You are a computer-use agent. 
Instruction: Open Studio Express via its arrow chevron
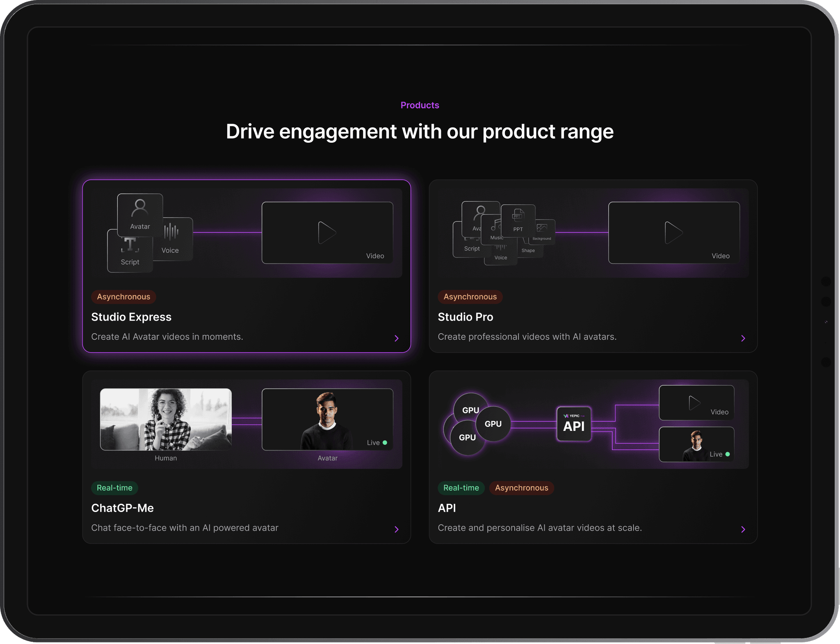(x=396, y=338)
